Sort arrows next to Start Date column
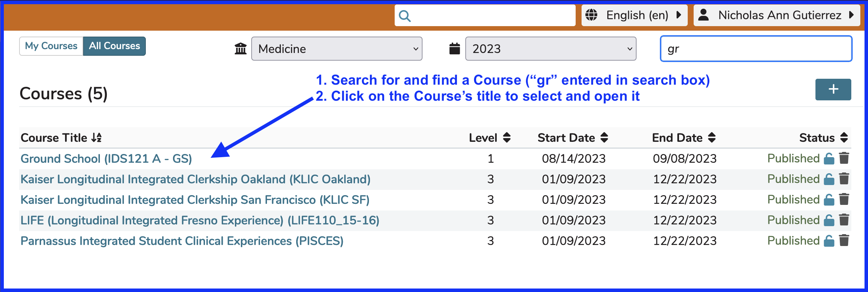Image resolution: width=868 pixels, height=292 pixels. [604, 138]
